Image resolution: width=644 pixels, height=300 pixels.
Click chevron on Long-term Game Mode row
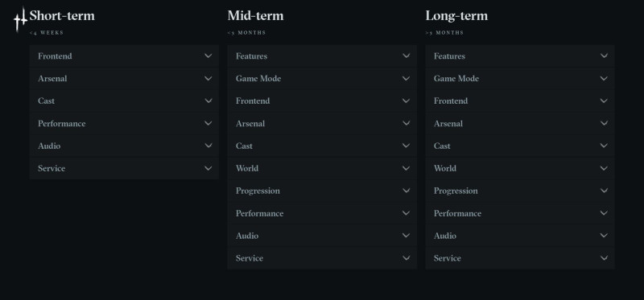point(604,78)
